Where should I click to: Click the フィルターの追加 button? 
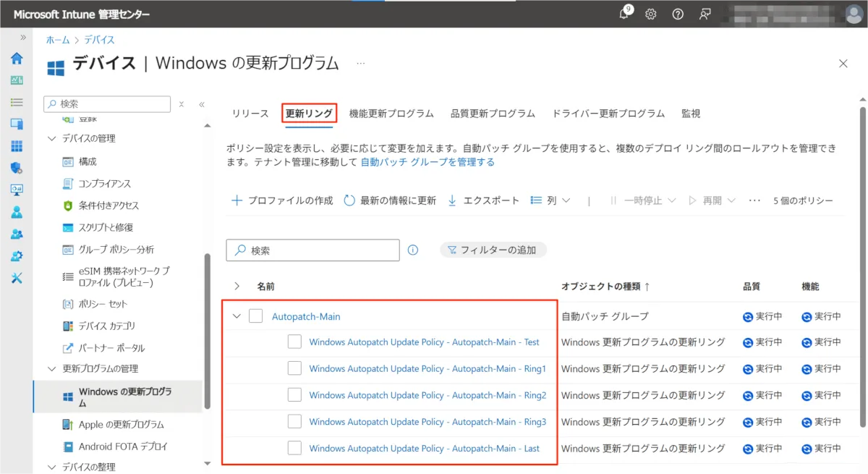(x=493, y=250)
